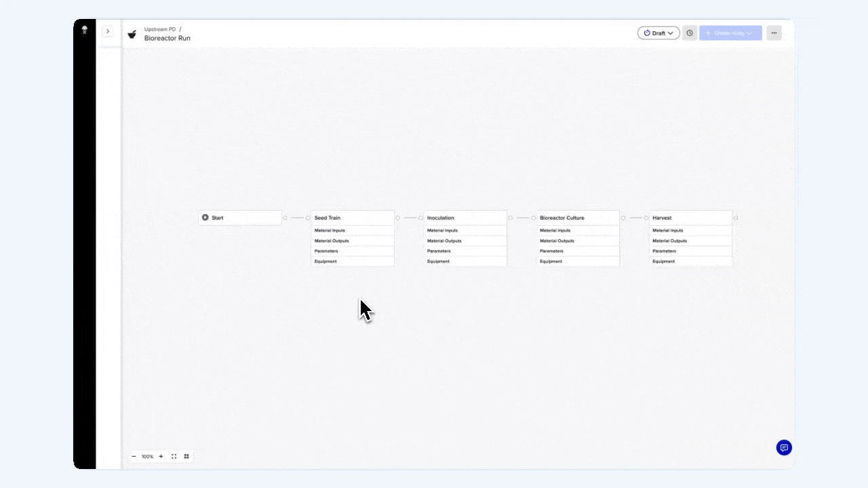Click the play icon on the Start node

click(205, 218)
